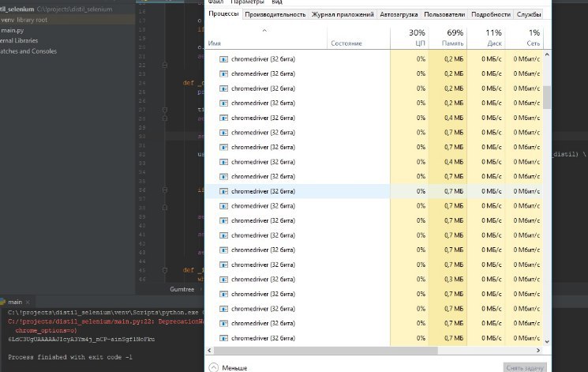This screenshot has width=588, height=372.
Task: Open main.py in the PyCharm project tree
Action: click(12, 30)
